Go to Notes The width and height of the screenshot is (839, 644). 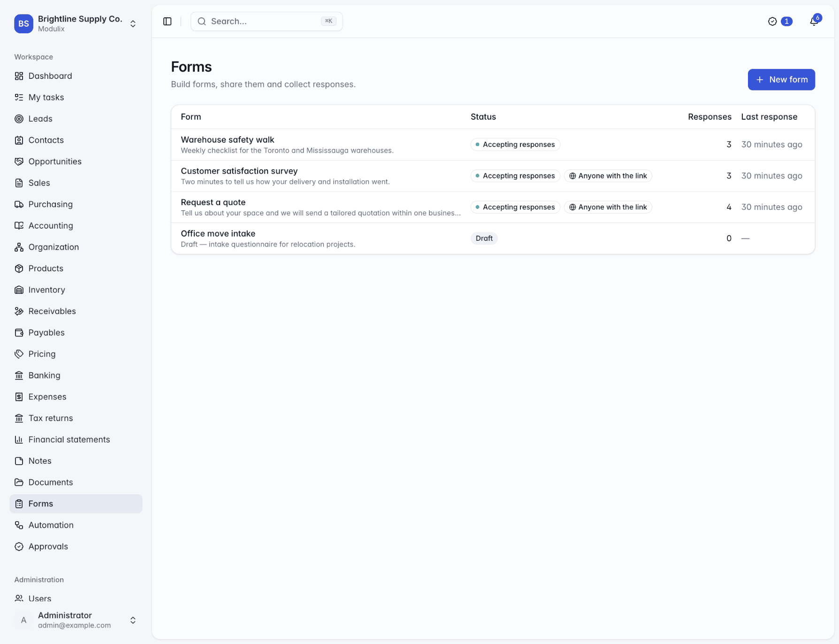tap(76, 461)
